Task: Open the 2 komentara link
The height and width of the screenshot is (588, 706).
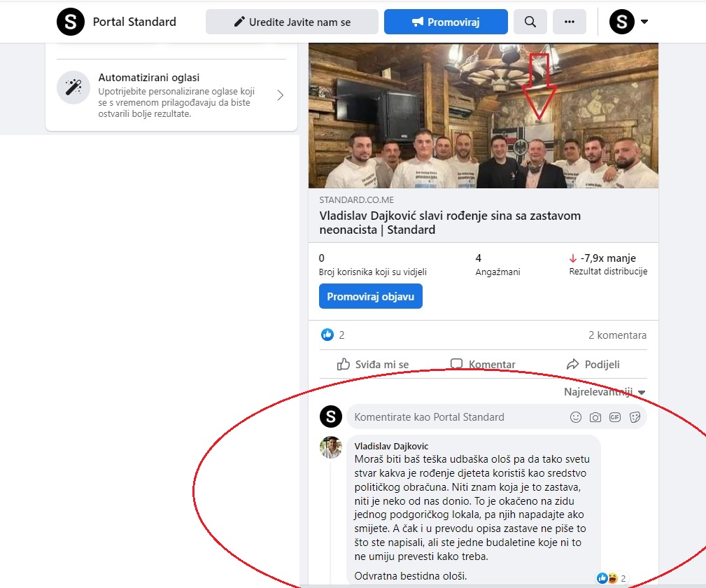Action: [617, 335]
